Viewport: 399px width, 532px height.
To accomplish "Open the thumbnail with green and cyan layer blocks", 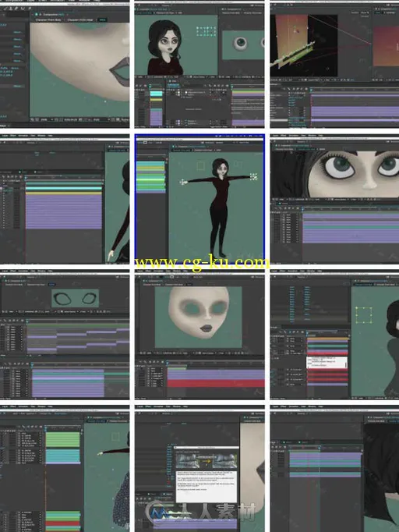I will pyautogui.click(x=65, y=469).
